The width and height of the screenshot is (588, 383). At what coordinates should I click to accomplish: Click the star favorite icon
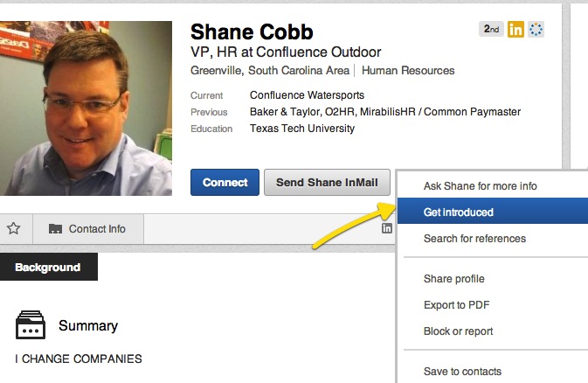point(13,228)
